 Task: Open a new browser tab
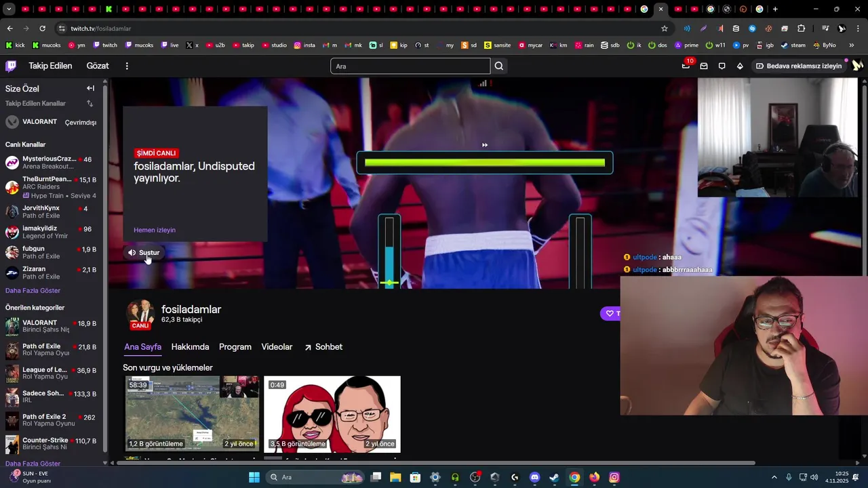click(775, 9)
